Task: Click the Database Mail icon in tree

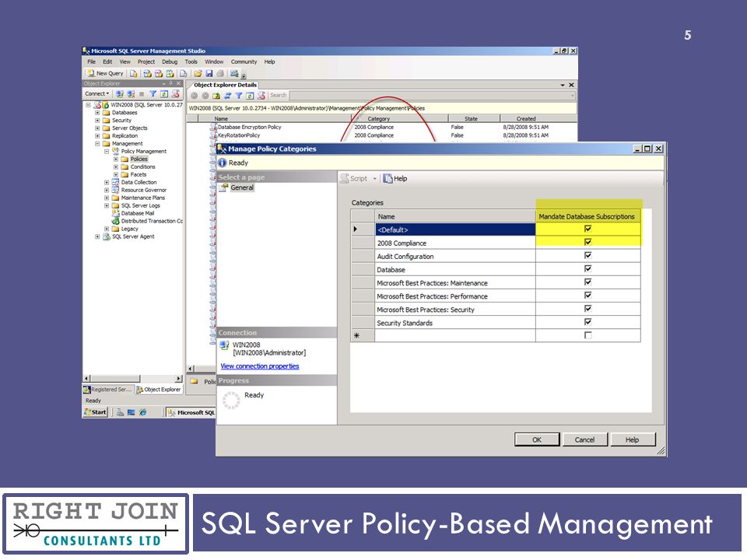Action: 115,213
